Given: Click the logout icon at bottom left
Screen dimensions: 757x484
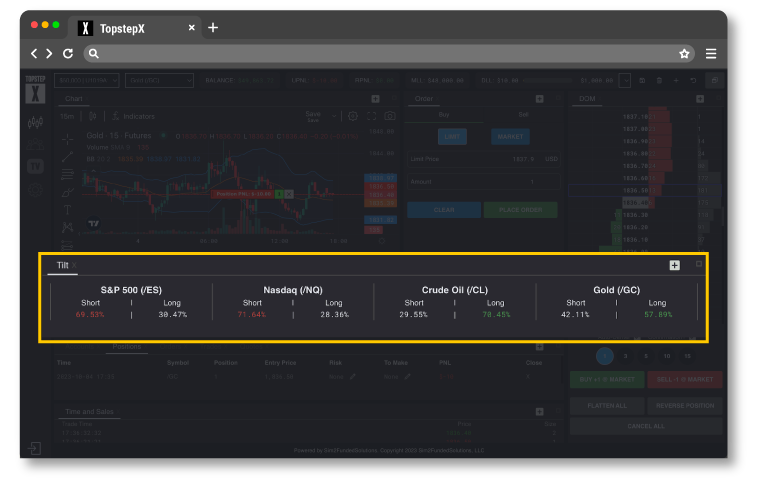Looking at the screenshot, I should point(36,447).
